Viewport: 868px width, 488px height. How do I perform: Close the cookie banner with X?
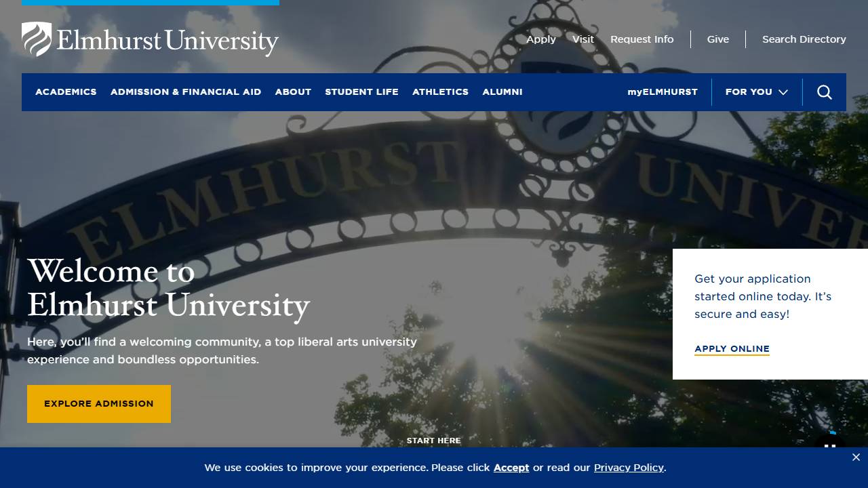point(856,457)
